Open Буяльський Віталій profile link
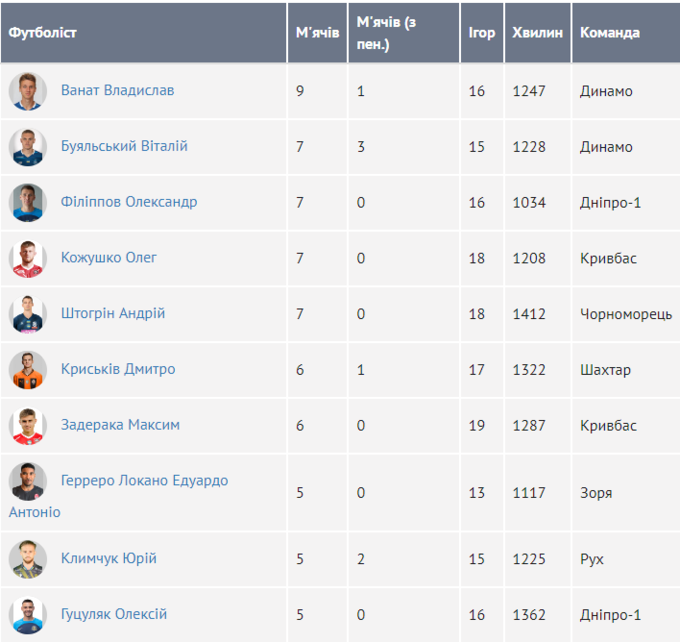This screenshot has width=680, height=642. pos(124,146)
